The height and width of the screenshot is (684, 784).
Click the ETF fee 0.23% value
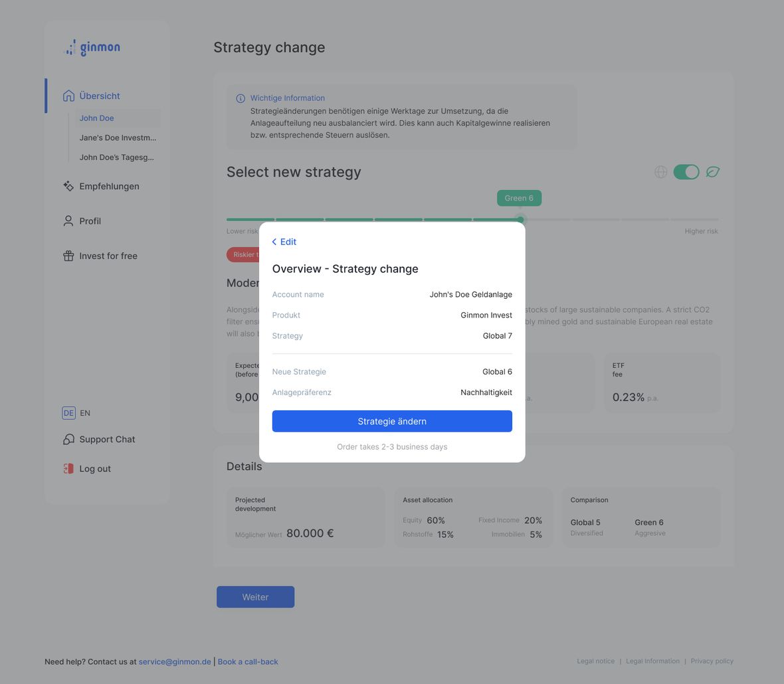coord(628,398)
